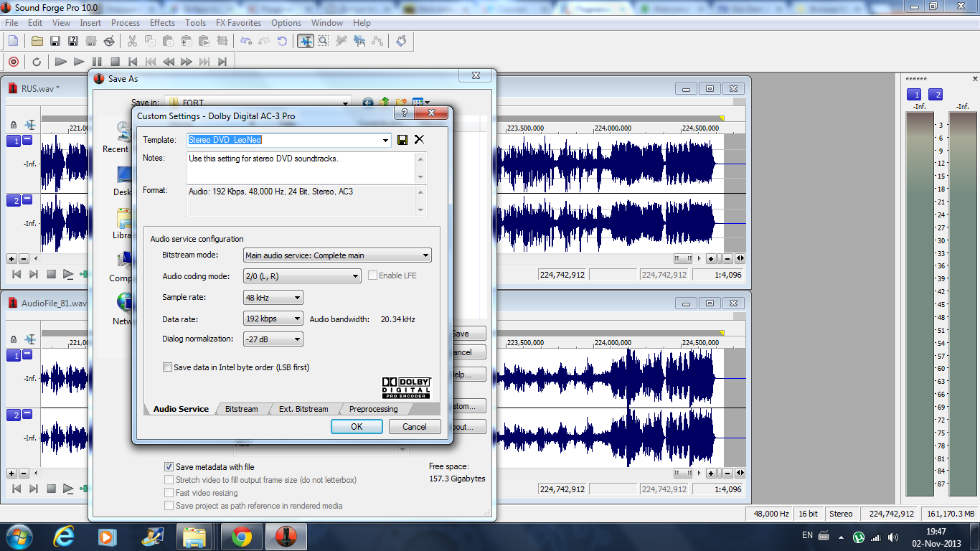Click the Cut scissors toolbar icon
This screenshot has width=980, height=551.
pos(132,41)
